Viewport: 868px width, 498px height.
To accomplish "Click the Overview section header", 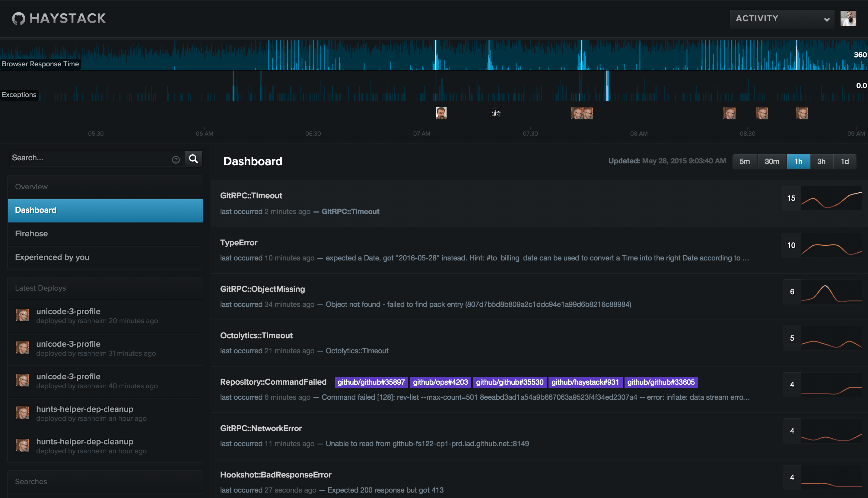I will point(105,187).
